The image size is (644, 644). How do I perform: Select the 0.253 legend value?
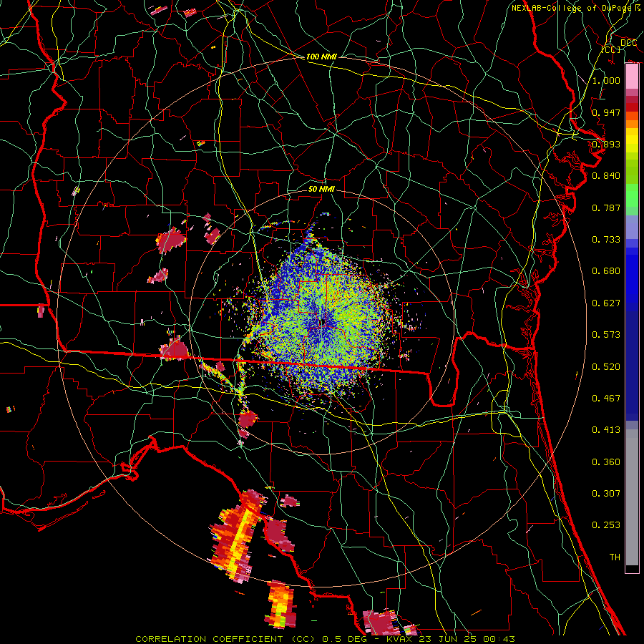tap(606, 525)
